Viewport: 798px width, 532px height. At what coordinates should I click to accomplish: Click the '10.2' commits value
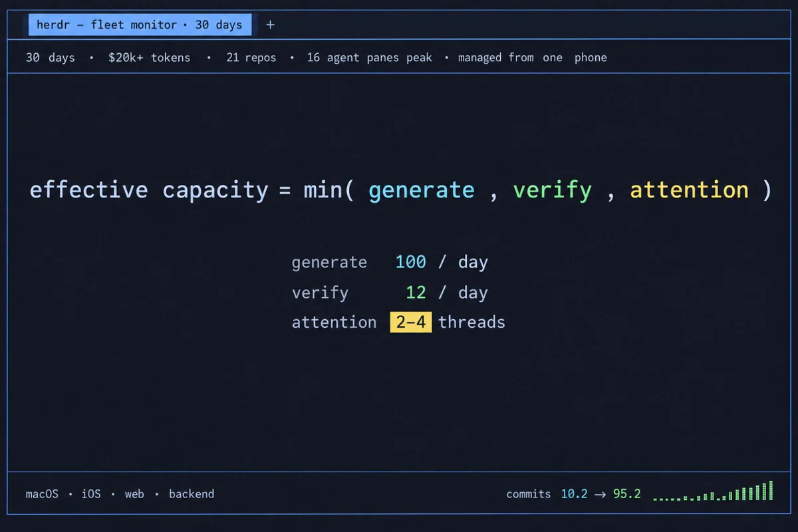click(x=574, y=494)
